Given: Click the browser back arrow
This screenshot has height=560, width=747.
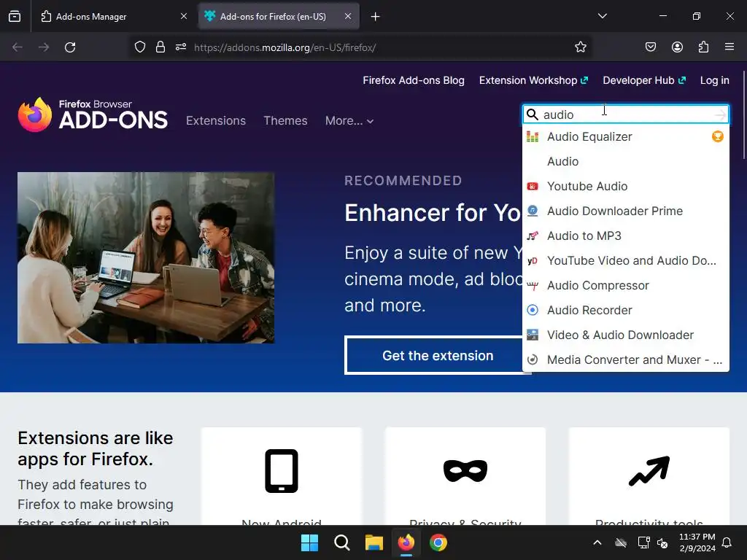Looking at the screenshot, I should click(18, 47).
